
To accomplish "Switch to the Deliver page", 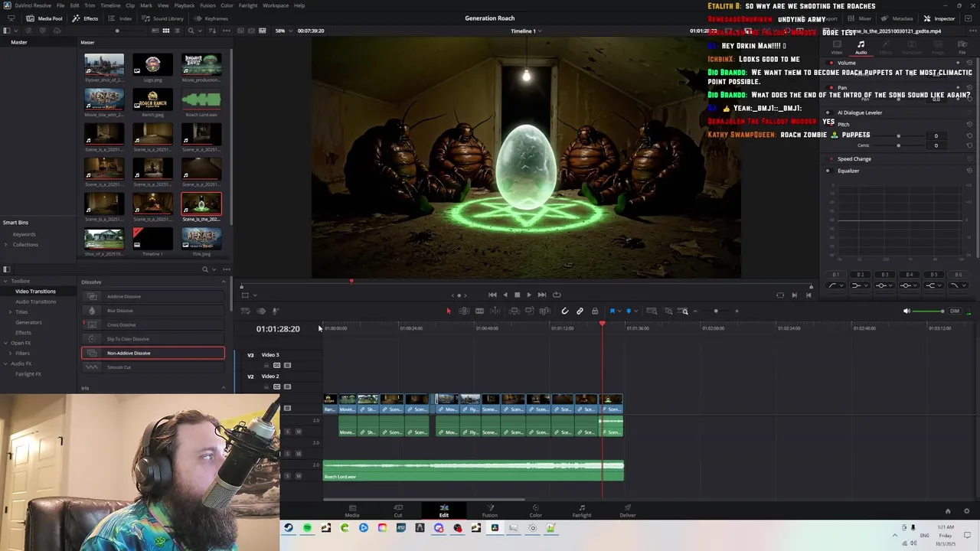I will [x=628, y=510].
